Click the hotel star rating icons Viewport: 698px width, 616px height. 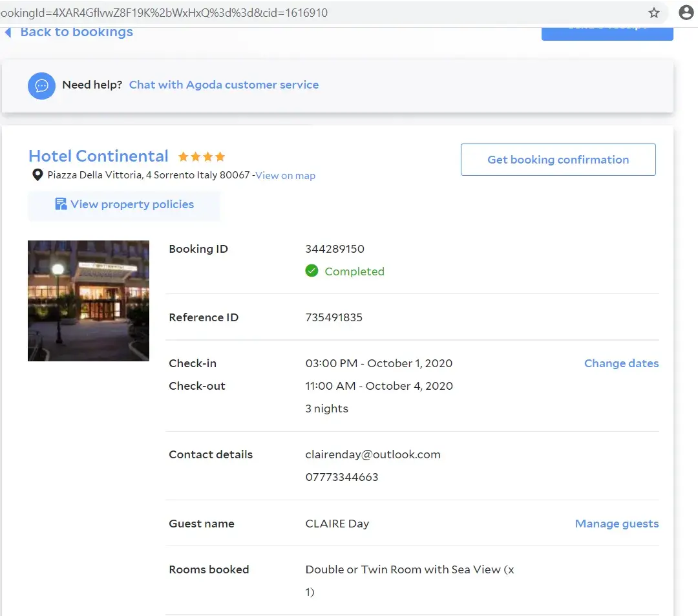pyautogui.click(x=202, y=156)
